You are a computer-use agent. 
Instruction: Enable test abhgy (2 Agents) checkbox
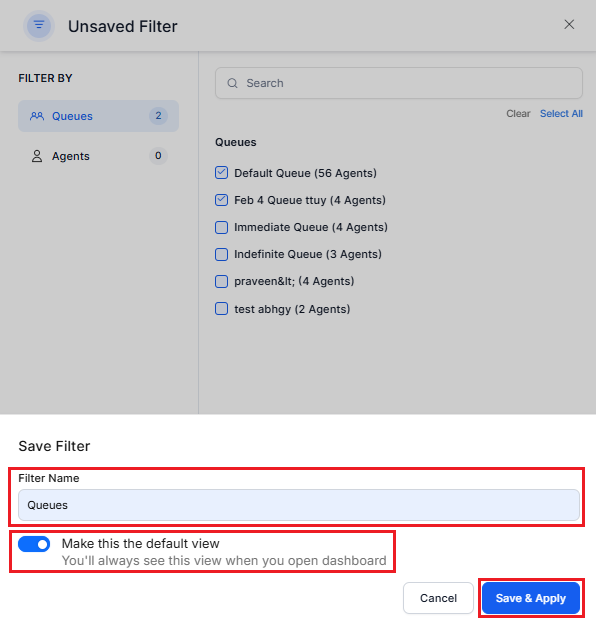221,309
